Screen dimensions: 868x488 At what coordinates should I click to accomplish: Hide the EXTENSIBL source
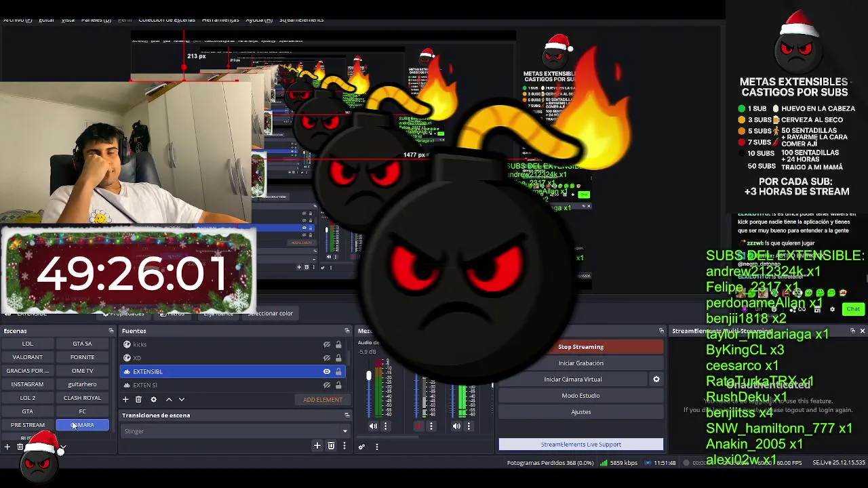click(x=327, y=371)
